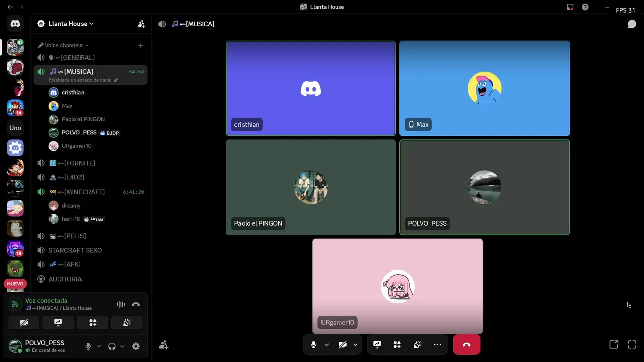Screen dimensions: 644x362
Task: Focus URgamer10's video tile
Action: pyautogui.click(x=397, y=286)
